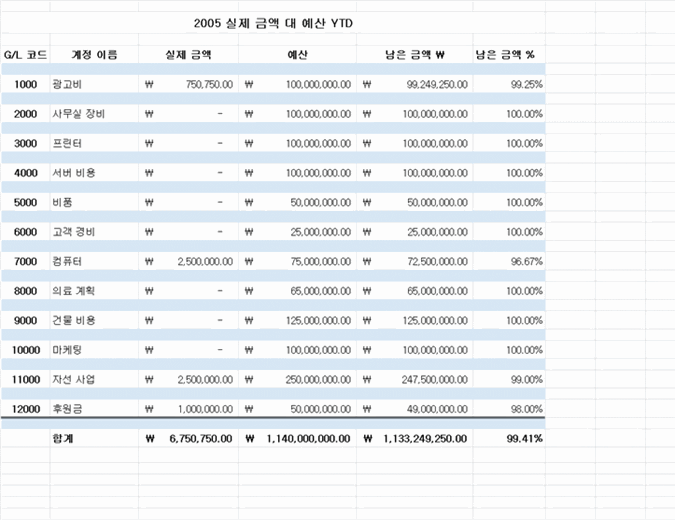Click the '예산' column header cell
675x520 pixels.
pyautogui.click(x=297, y=55)
